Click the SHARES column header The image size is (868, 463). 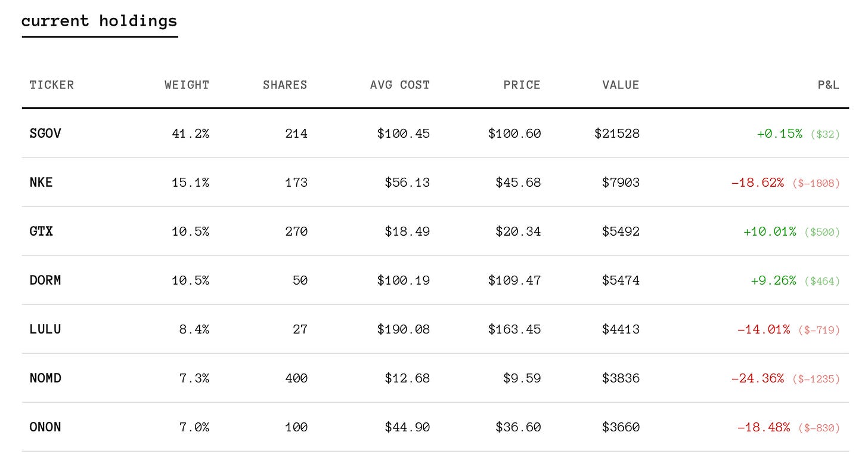(285, 85)
